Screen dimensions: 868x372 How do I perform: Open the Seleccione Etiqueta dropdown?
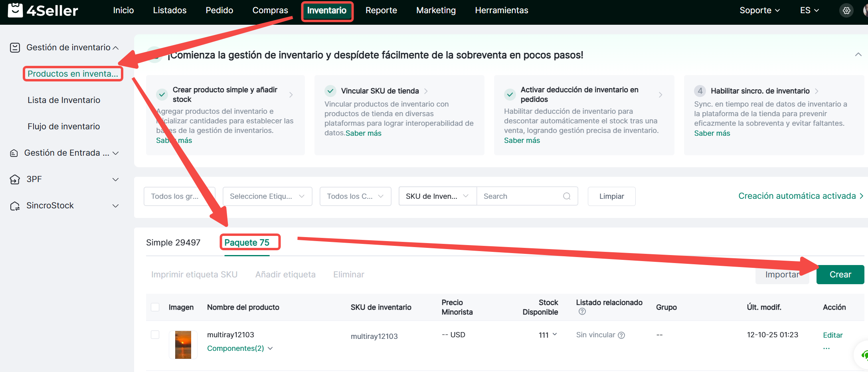pyautogui.click(x=267, y=196)
